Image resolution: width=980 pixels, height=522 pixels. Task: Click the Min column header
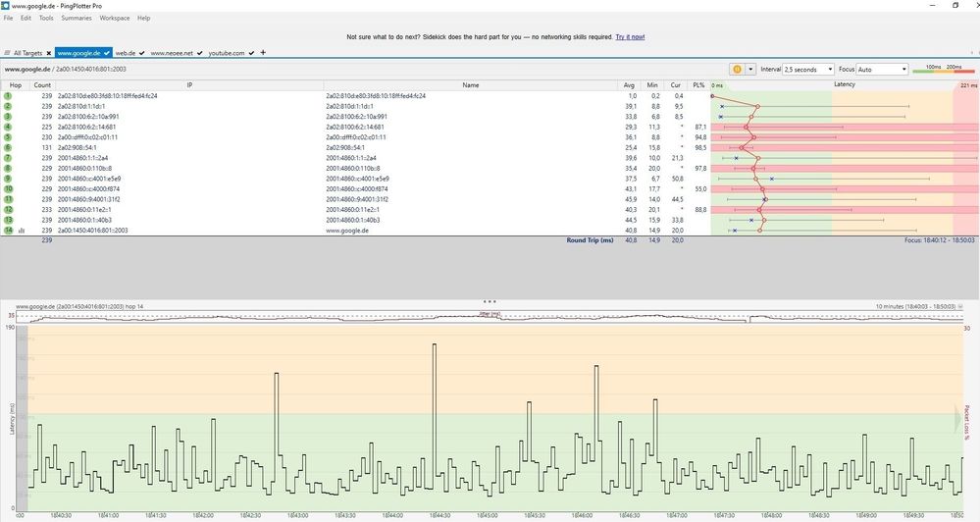652,85
